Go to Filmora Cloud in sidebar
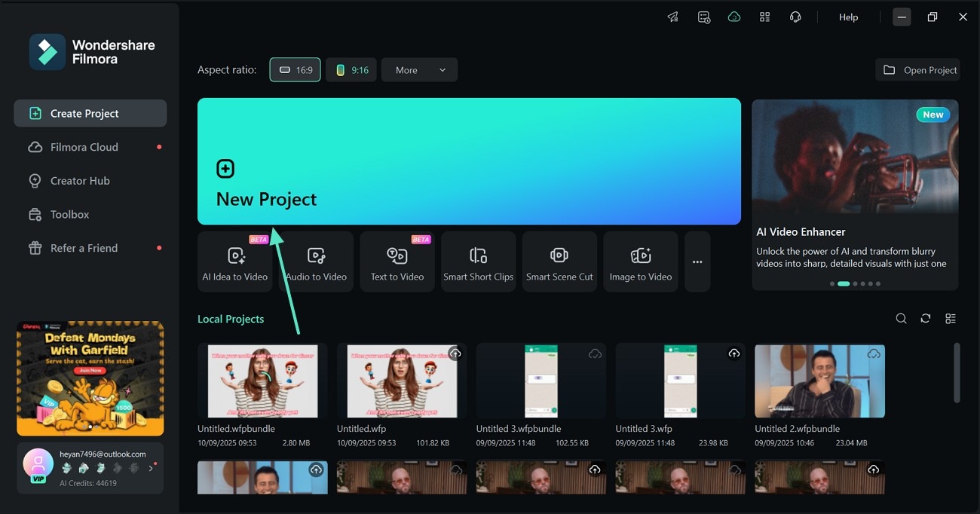Viewport: 980px width, 514px height. [90, 147]
